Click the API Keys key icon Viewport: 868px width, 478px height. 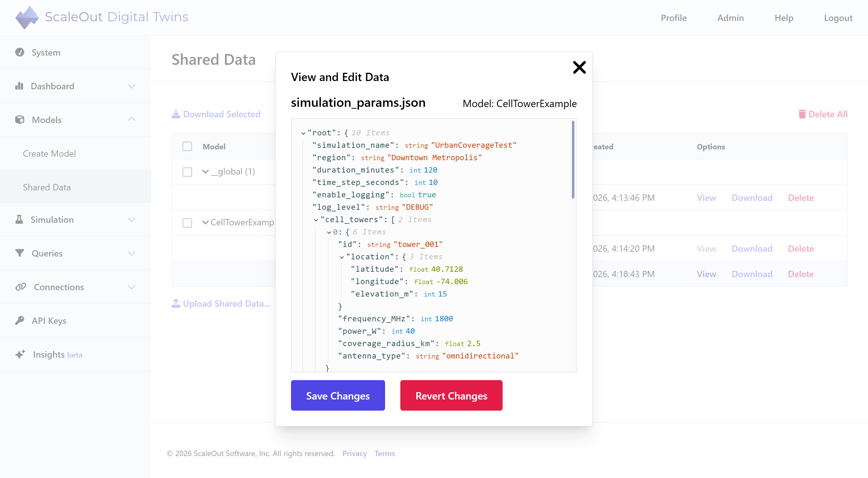click(20, 321)
